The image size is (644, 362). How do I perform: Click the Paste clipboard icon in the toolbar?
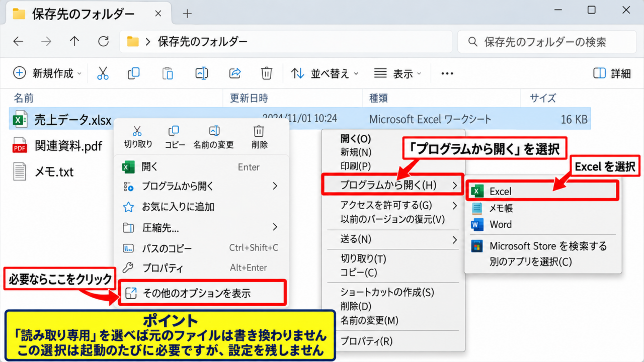[168, 73]
